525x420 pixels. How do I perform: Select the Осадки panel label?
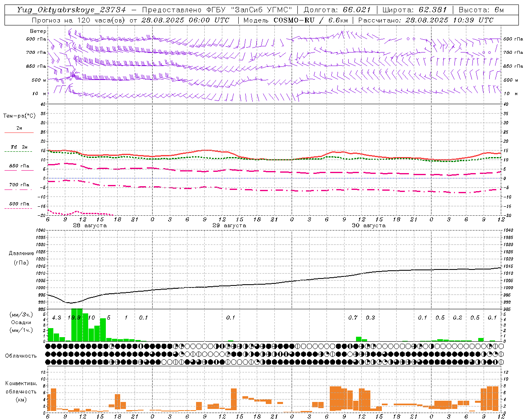21,322
